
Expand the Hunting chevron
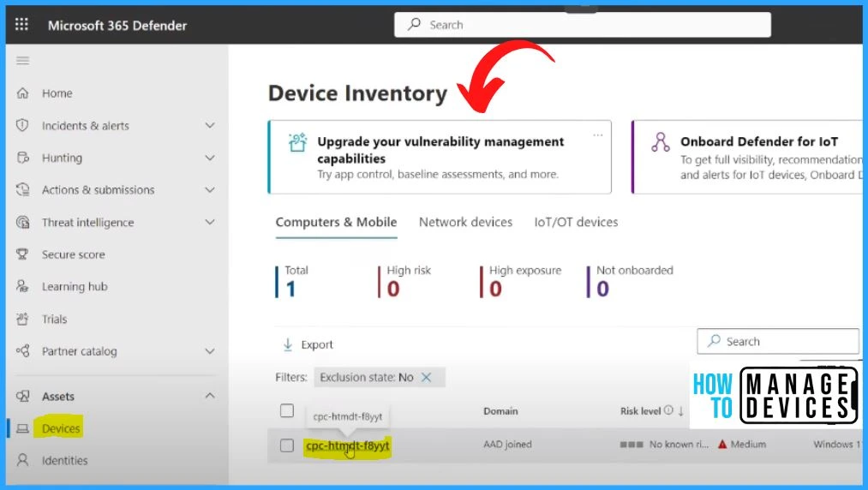tap(210, 158)
